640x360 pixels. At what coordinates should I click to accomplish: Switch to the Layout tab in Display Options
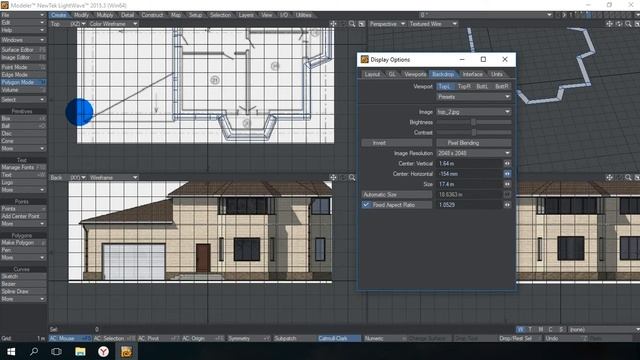click(x=372, y=74)
